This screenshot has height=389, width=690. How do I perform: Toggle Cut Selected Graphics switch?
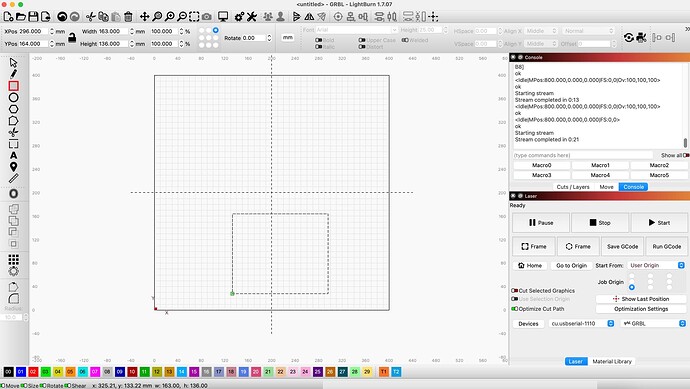click(514, 290)
